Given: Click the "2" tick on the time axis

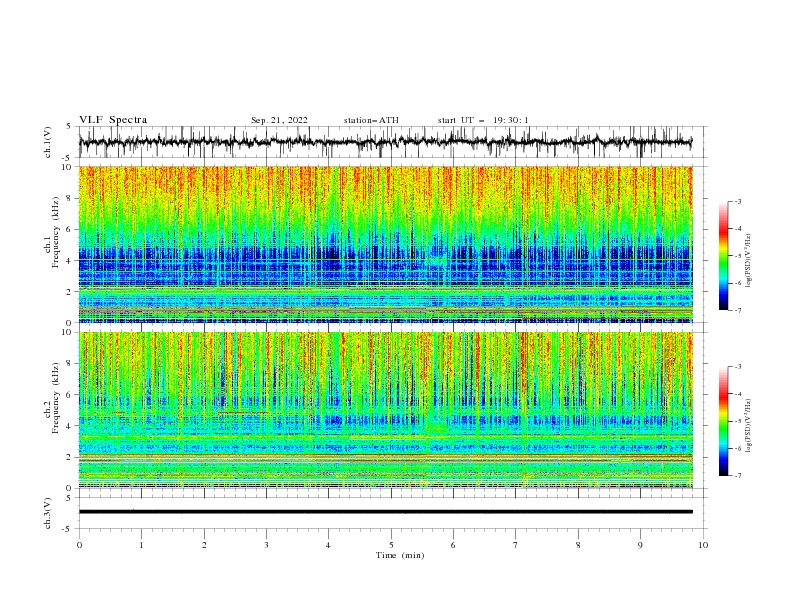Looking at the screenshot, I should (x=204, y=545).
